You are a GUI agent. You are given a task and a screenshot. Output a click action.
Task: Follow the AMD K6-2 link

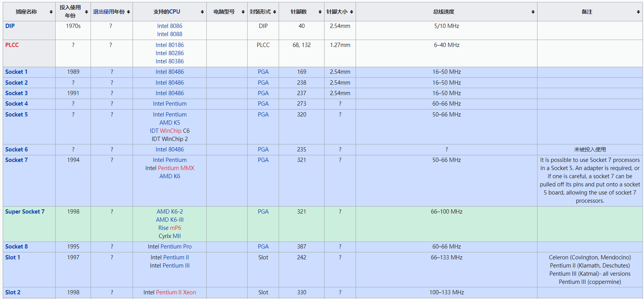[170, 212]
